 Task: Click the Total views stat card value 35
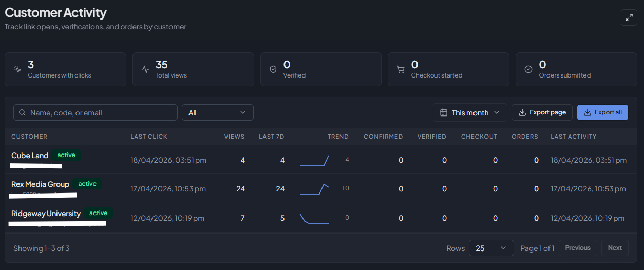click(x=162, y=65)
